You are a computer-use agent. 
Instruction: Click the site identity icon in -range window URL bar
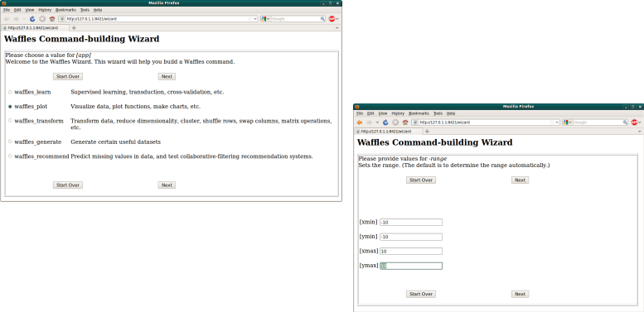[x=415, y=122]
